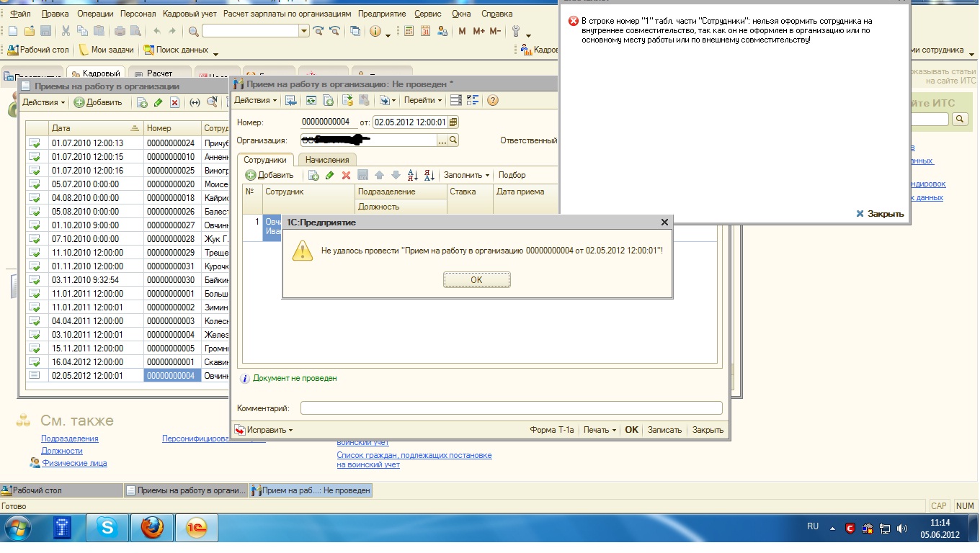Click the Подбор button
Image resolution: width=980 pixels, height=553 pixels.
512,175
